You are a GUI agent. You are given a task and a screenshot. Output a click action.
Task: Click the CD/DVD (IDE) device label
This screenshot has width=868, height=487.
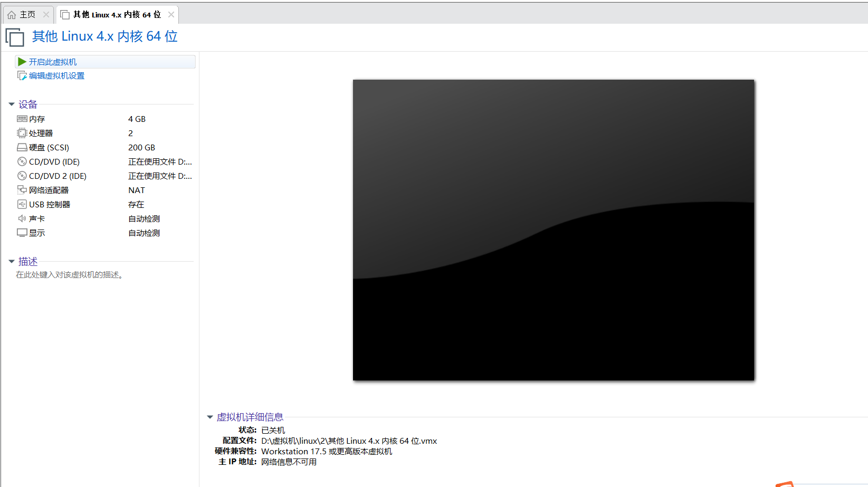(54, 162)
